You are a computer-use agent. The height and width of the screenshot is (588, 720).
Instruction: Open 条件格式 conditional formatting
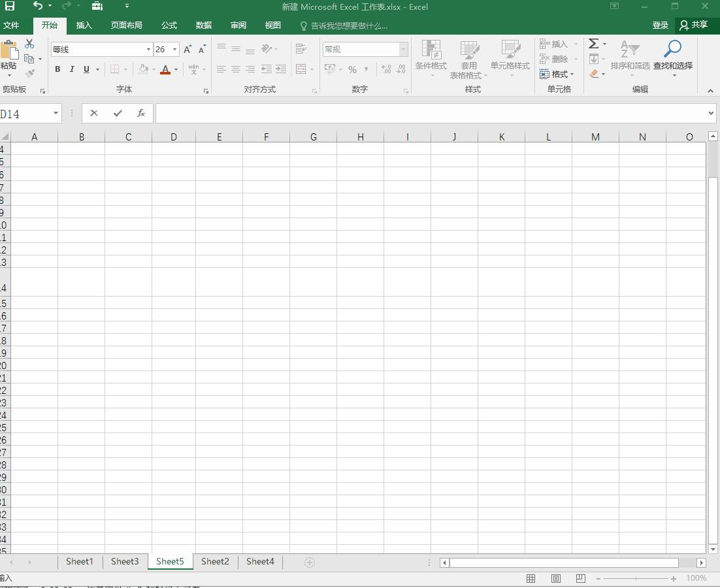pos(431,59)
